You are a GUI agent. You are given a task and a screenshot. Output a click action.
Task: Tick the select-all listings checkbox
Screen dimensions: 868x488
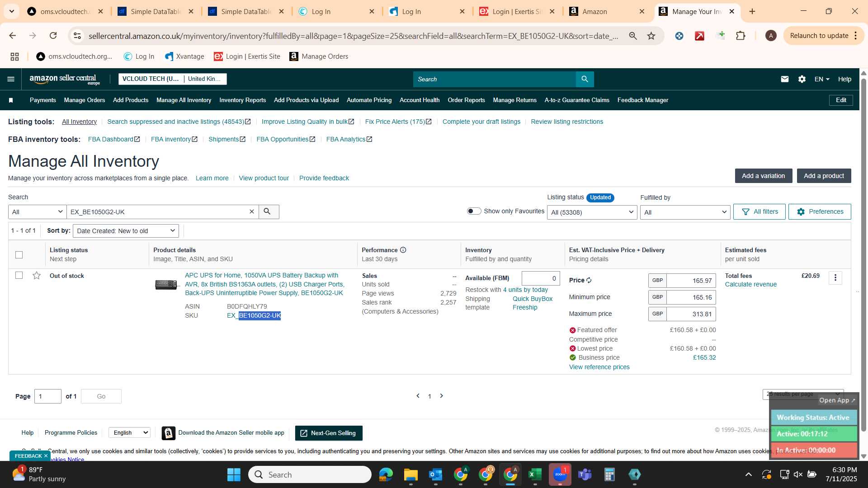19,255
